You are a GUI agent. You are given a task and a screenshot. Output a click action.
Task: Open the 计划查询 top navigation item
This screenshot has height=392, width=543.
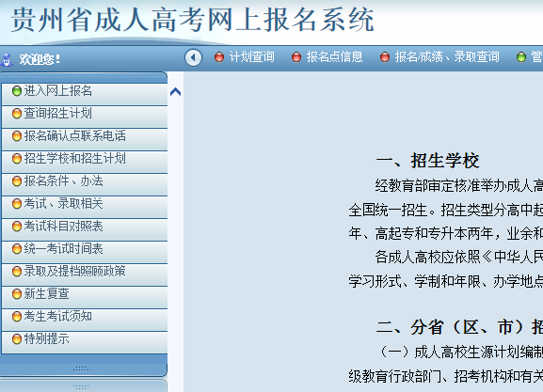[252, 57]
